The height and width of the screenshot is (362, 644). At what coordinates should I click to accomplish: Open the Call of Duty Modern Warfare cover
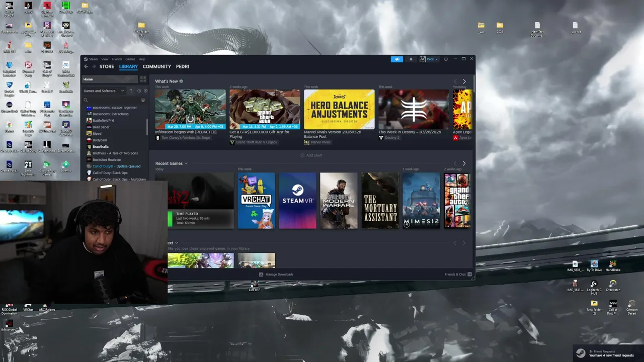coord(339,201)
